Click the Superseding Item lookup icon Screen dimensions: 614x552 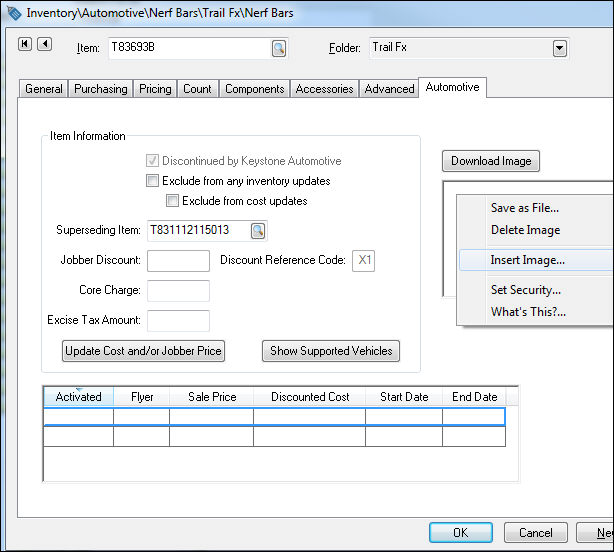258,231
